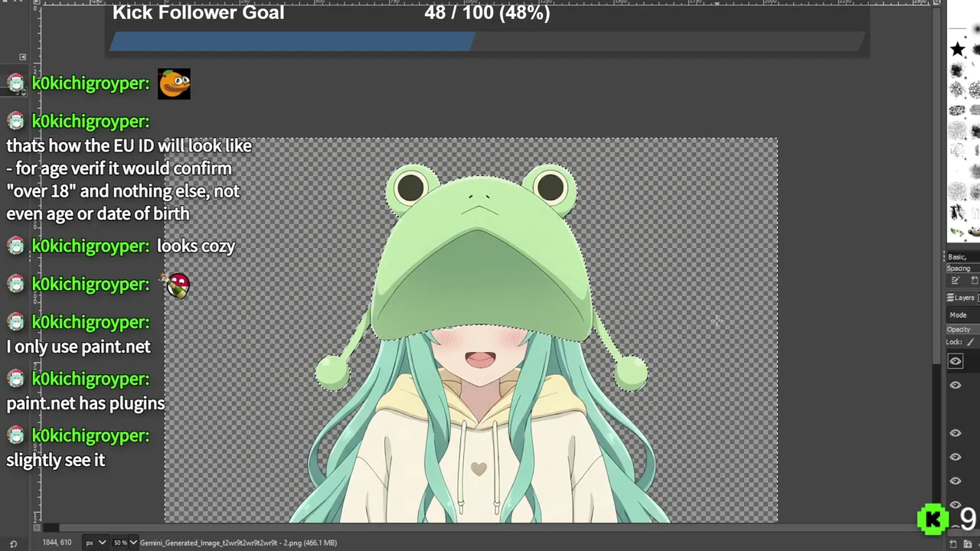Click the 'Kick Follower Goal' title text
The height and width of the screenshot is (551, 980).
point(198,12)
